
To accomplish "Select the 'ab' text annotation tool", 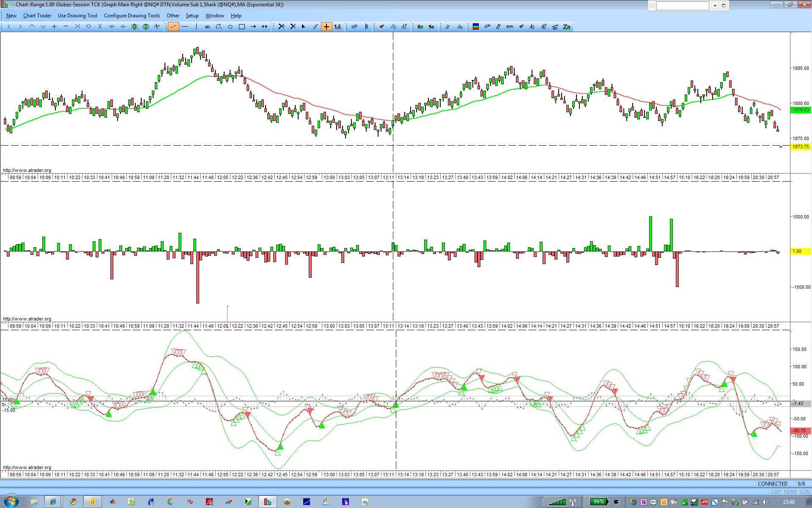I will coord(207,27).
